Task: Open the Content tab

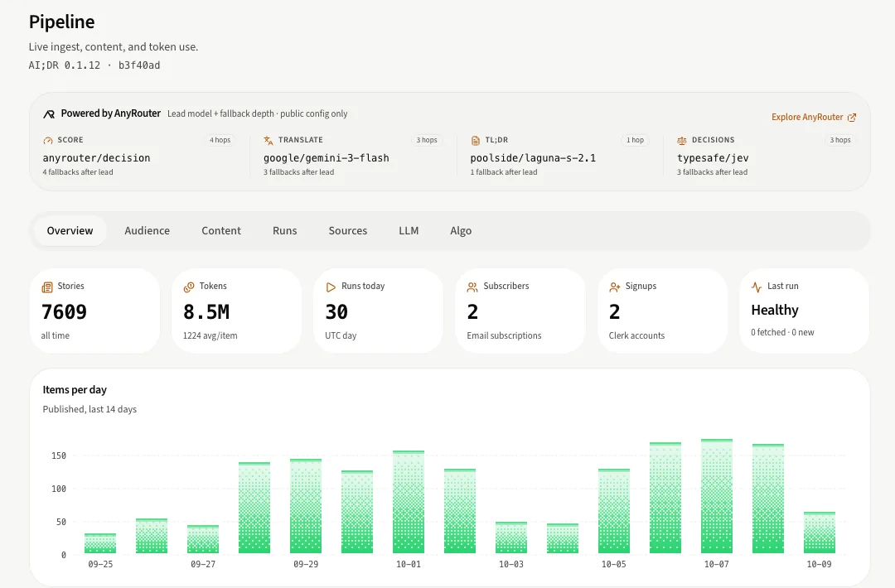Action: pyautogui.click(x=221, y=231)
